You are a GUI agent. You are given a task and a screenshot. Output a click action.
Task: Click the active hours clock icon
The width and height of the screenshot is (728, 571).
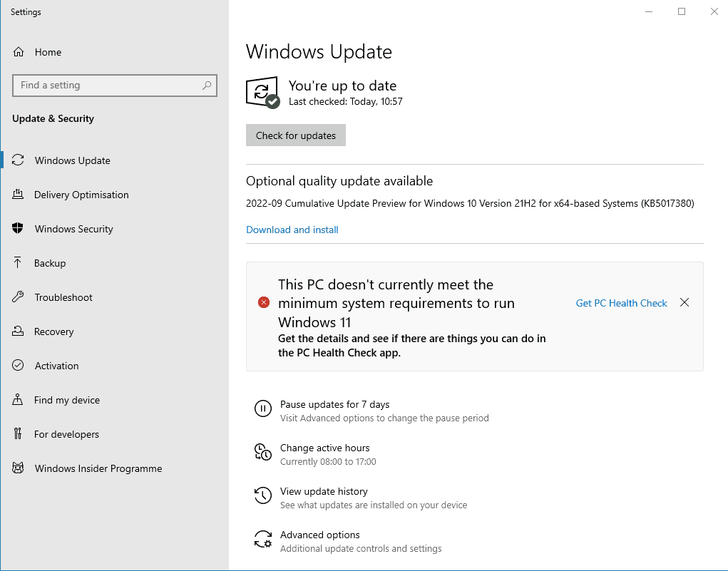tap(263, 452)
